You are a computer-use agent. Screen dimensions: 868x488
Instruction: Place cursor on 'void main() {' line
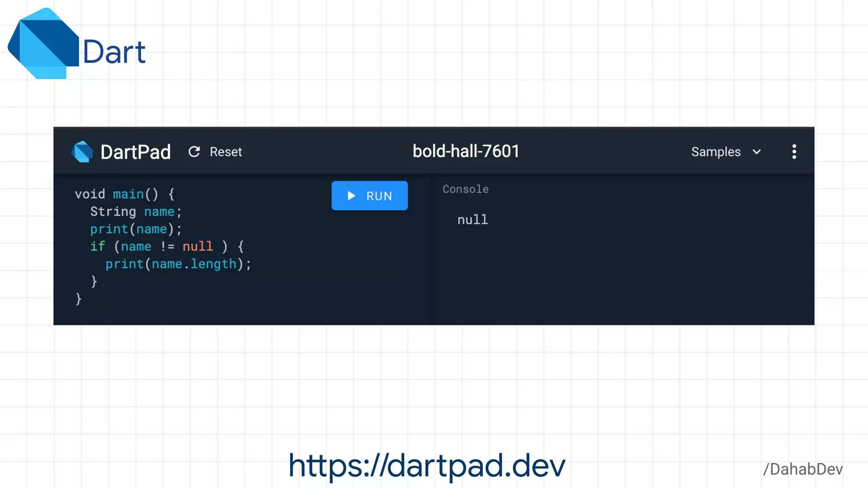click(x=125, y=194)
